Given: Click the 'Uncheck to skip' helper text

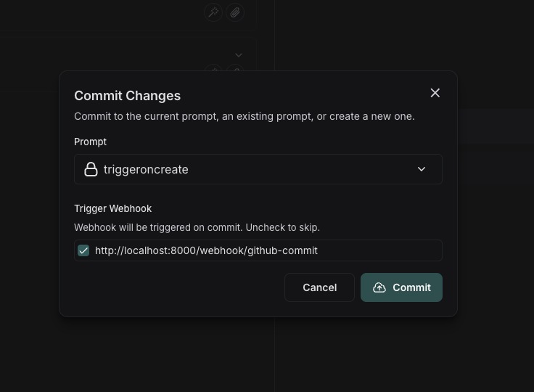Looking at the screenshot, I should pyautogui.click(x=283, y=227).
